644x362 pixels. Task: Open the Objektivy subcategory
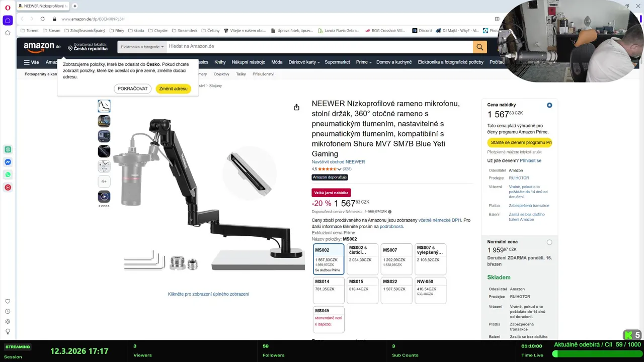pyautogui.click(x=221, y=74)
